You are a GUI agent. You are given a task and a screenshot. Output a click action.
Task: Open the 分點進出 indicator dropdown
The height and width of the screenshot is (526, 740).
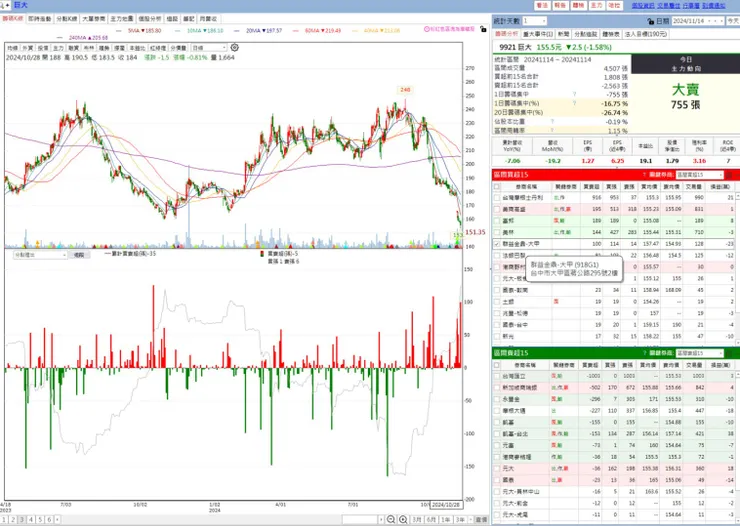coord(40,255)
